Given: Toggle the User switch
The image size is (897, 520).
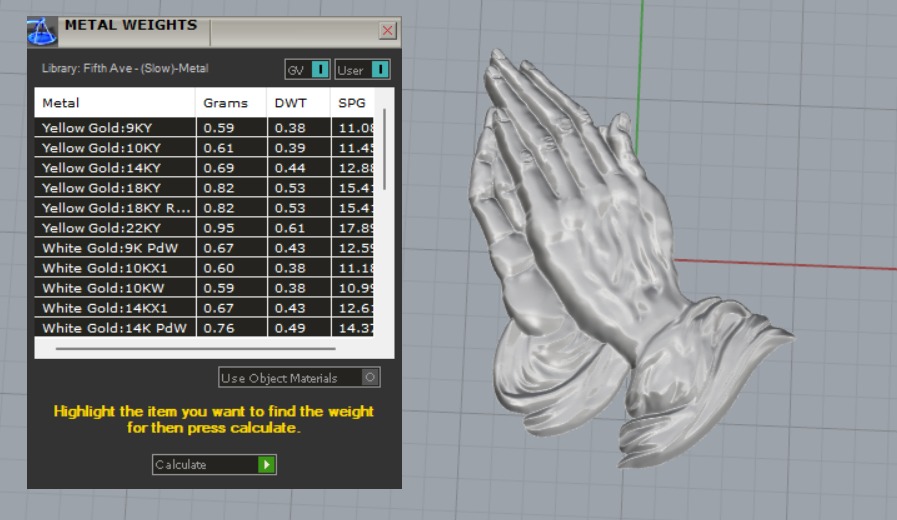Looking at the screenshot, I should click(362, 70).
